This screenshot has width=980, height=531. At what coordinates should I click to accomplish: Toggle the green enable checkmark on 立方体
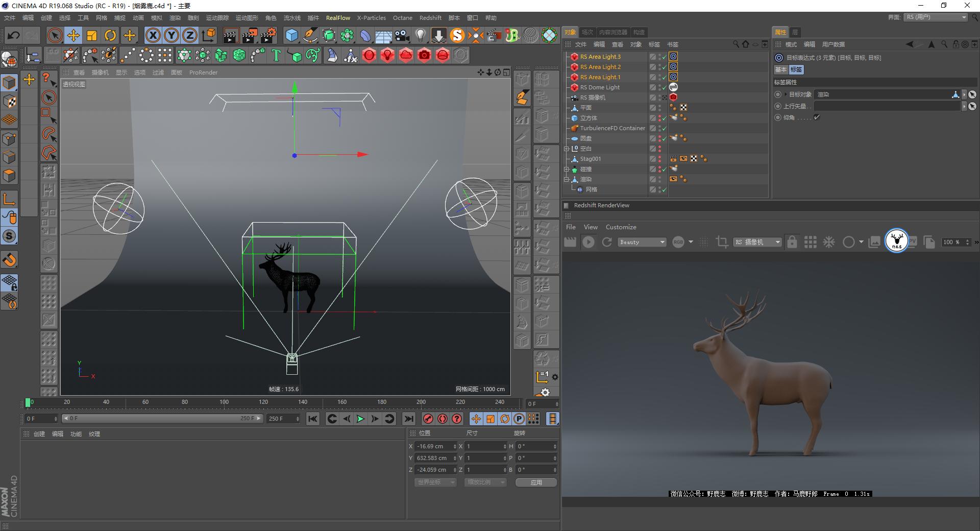[x=664, y=118]
